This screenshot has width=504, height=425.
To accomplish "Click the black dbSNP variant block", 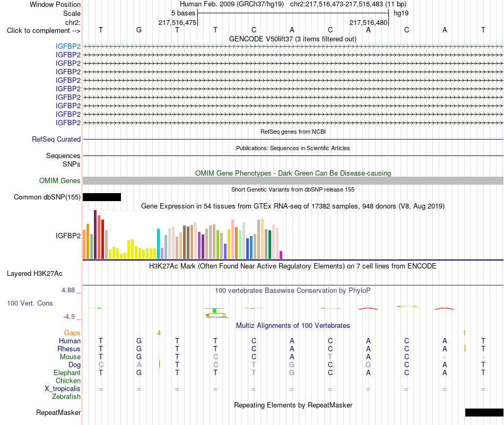I will [102, 197].
